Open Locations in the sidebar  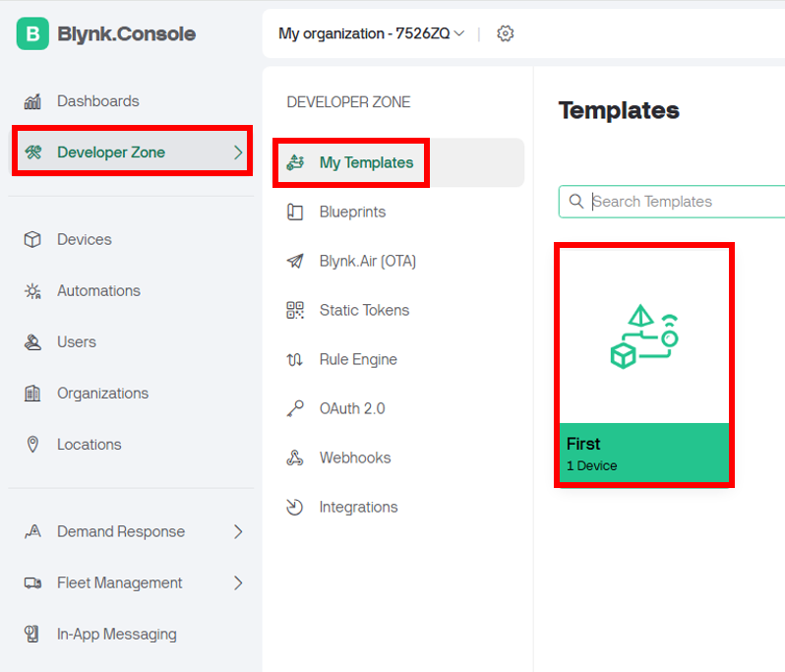[132, 444]
